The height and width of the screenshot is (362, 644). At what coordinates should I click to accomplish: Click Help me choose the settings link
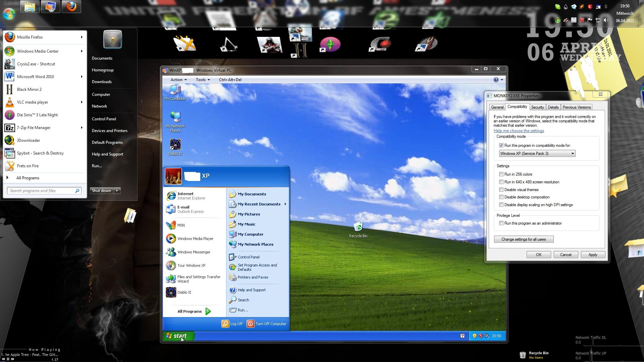tap(519, 131)
